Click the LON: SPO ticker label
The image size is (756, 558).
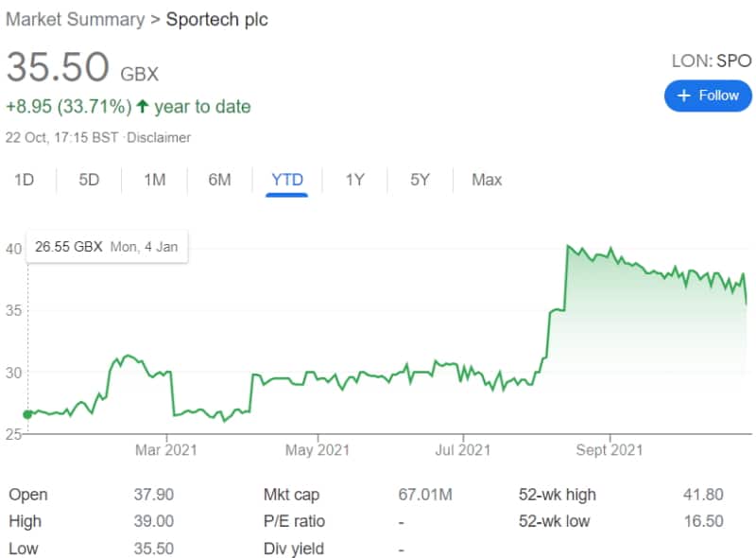click(x=712, y=61)
